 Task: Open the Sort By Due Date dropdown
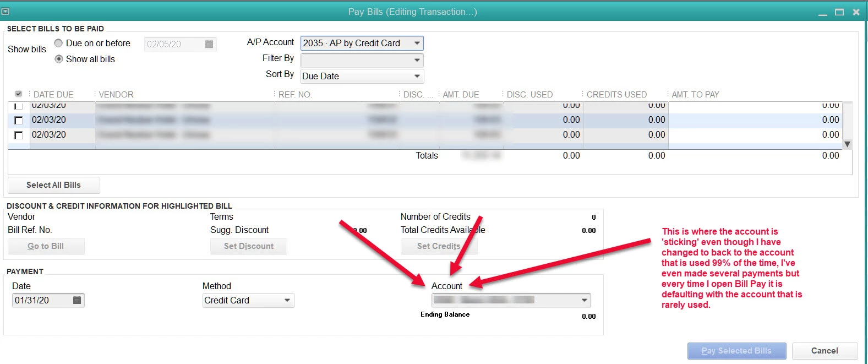417,76
